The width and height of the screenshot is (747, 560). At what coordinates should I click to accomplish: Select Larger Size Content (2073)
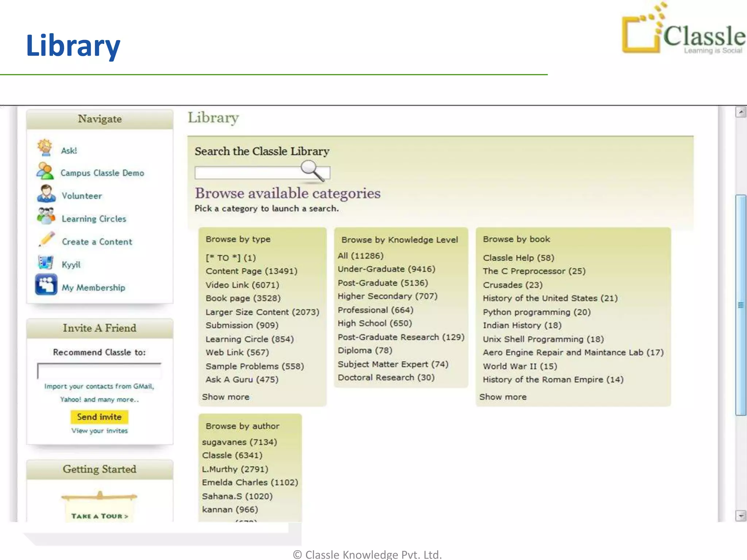(x=263, y=312)
